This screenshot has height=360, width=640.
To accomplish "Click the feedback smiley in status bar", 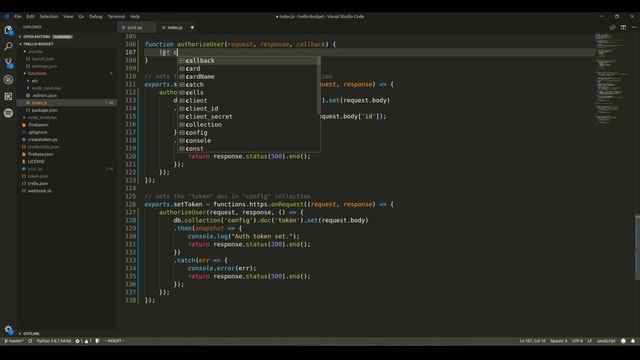I will (623, 341).
